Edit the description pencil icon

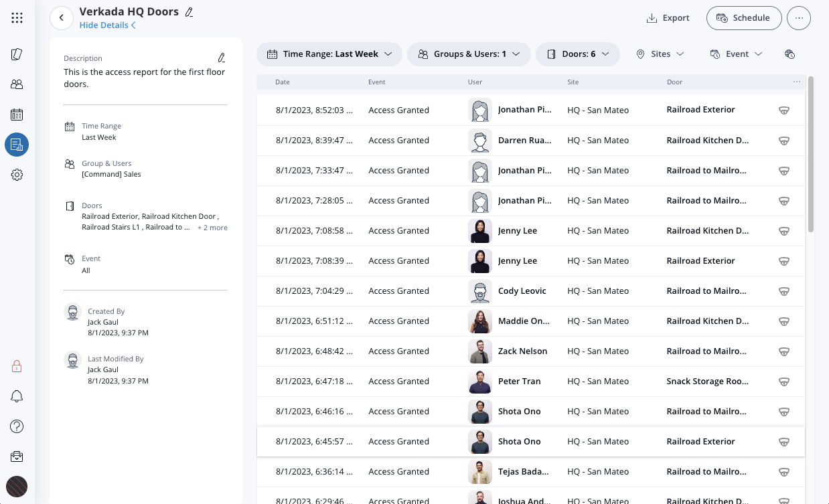click(x=222, y=58)
